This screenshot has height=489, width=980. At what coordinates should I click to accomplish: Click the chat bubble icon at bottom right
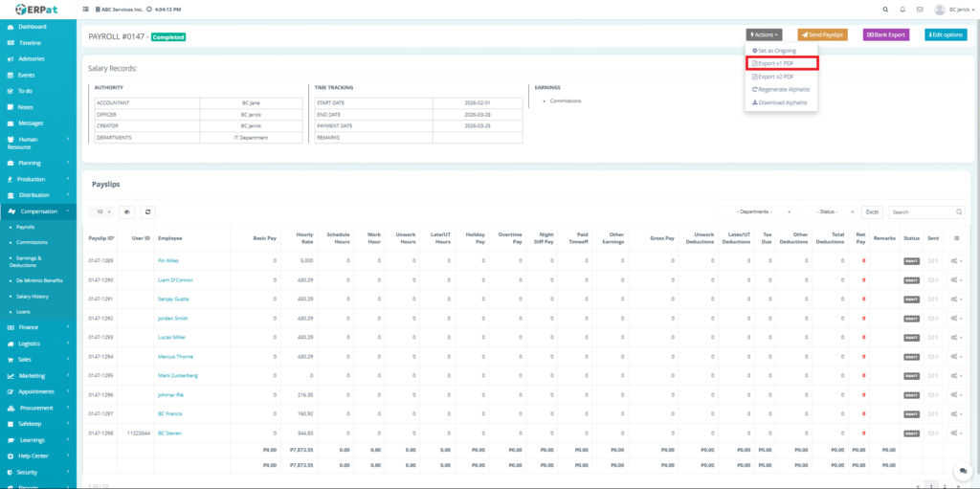tap(960, 472)
